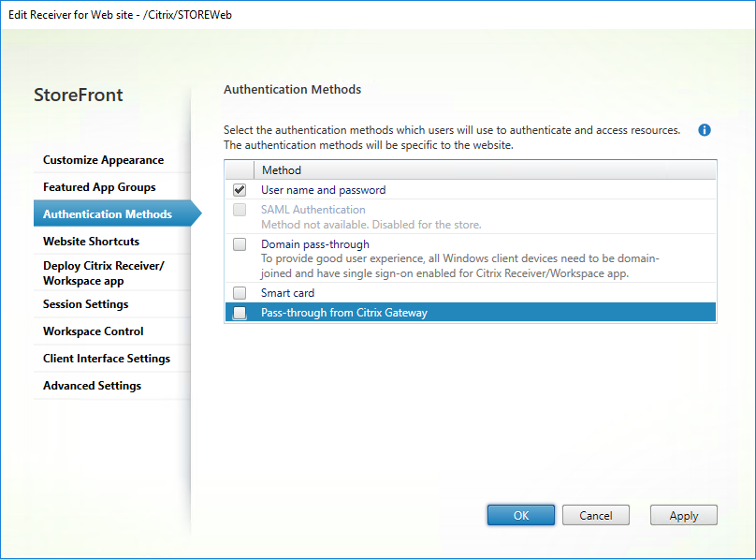Go to Website Shortcuts
Image resolution: width=756 pixels, height=559 pixels.
(91, 242)
